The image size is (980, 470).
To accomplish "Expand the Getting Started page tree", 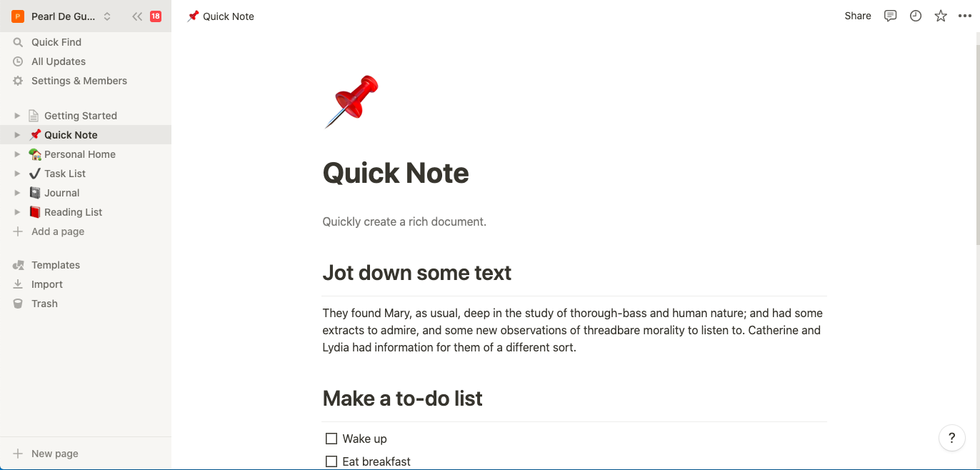I will pos(18,116).
